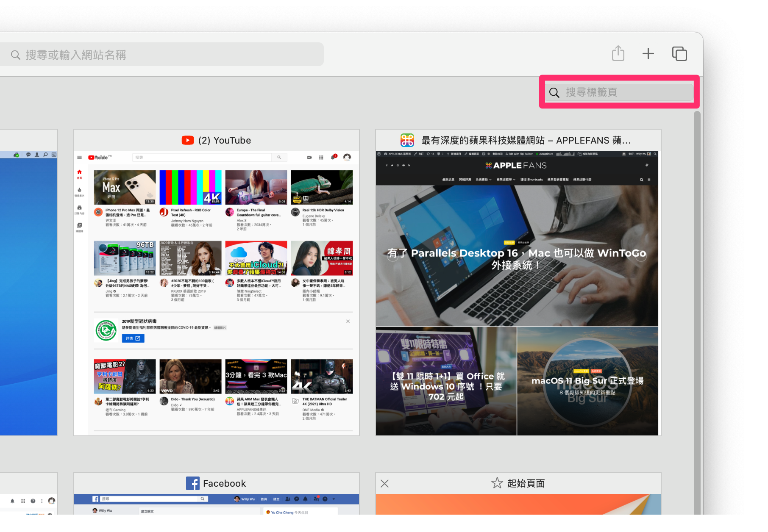Click the search button in the YouTube preview

[x=279, y=158]
